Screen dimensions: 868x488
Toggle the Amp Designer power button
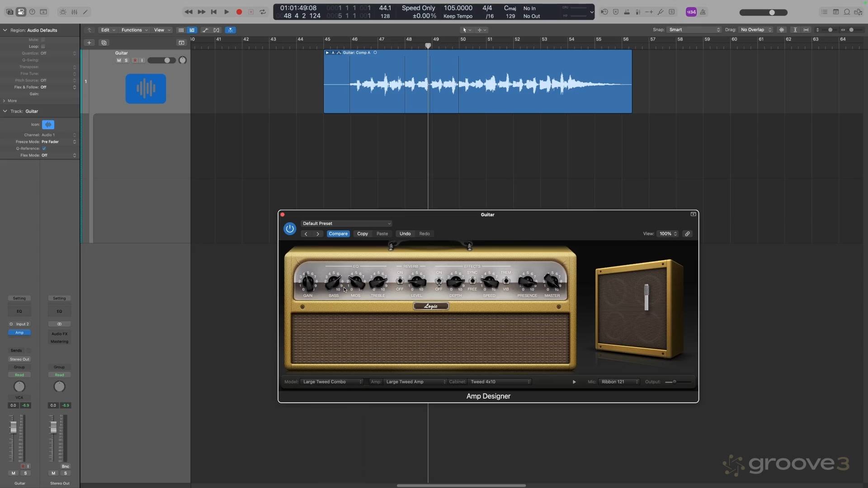pos(290,229)
